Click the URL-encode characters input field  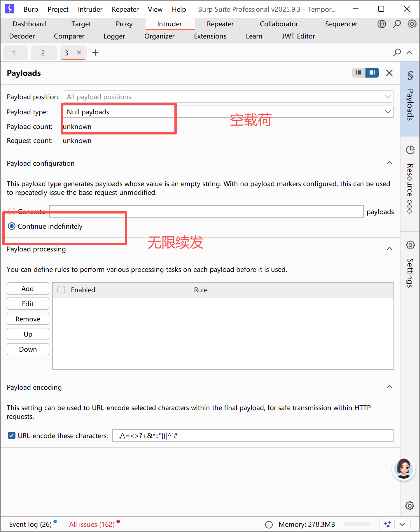point(253,435)
